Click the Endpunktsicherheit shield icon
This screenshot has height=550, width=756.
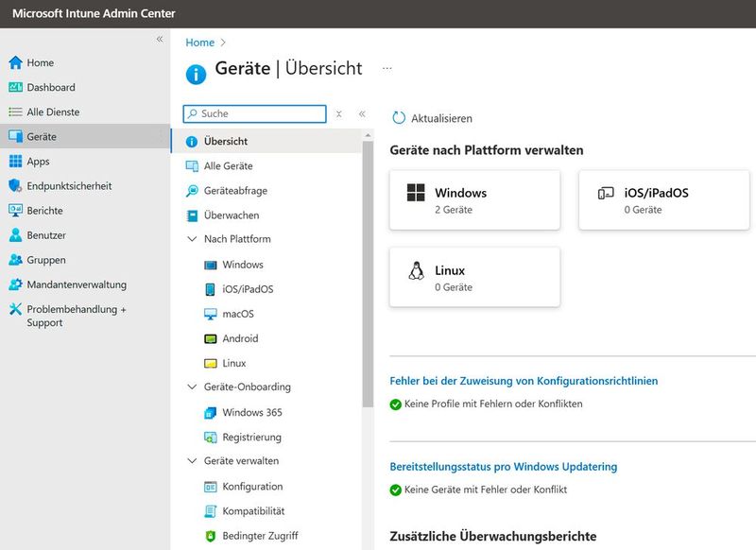[15, 185]
